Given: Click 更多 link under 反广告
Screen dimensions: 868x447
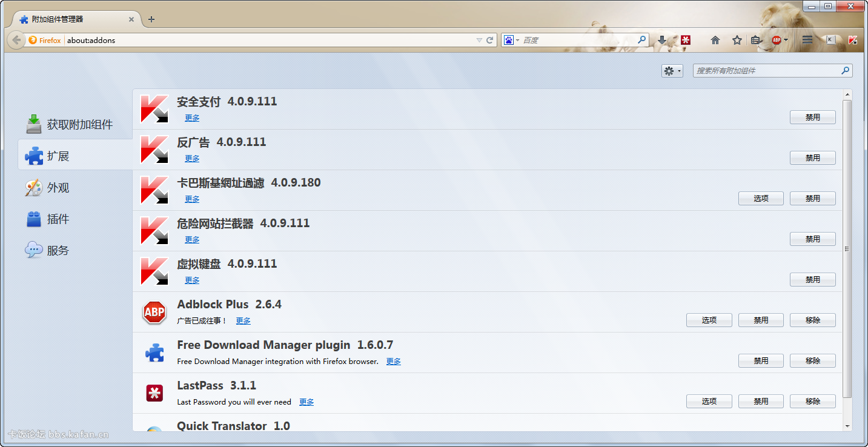Looking at the screenshot, I should [192, 159].
